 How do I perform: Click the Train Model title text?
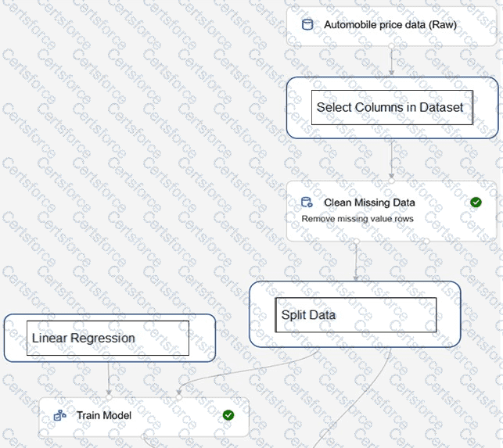pos(104,415)
